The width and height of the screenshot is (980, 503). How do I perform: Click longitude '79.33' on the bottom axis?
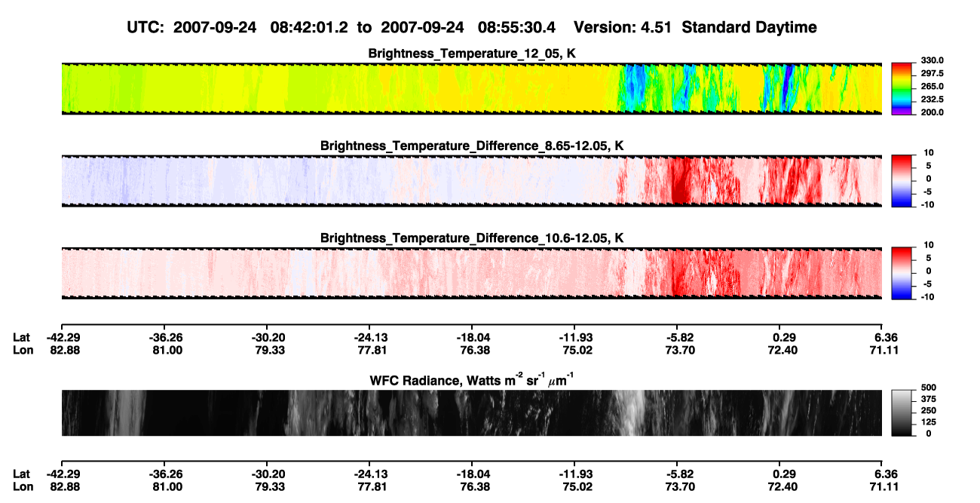point(270,486)
